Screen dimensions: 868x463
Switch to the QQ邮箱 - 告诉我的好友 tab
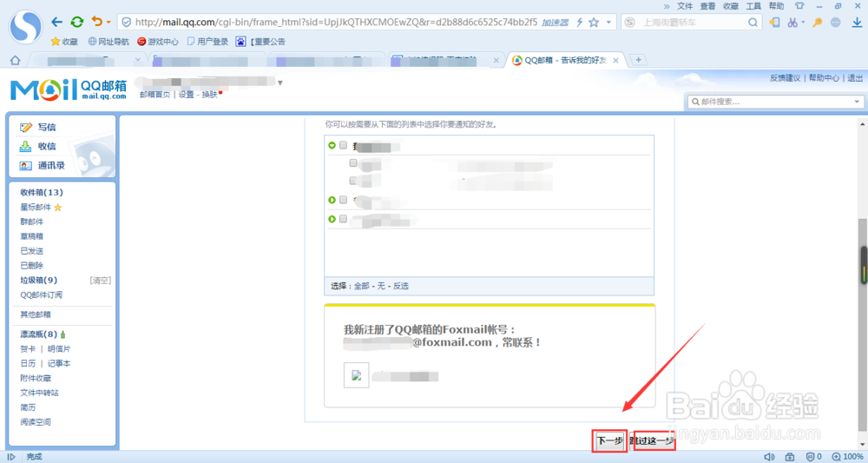tap(564, 60)
